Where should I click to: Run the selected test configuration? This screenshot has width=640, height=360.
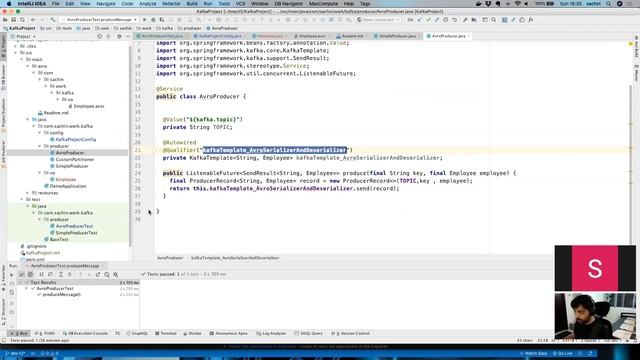144,20
